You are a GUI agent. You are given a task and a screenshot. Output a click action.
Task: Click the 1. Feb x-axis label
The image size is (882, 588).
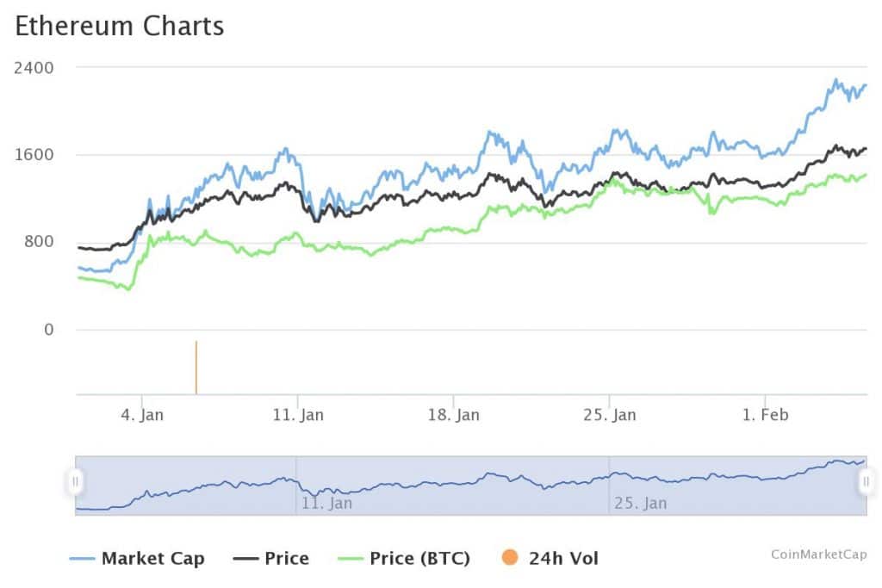point(765,415)
